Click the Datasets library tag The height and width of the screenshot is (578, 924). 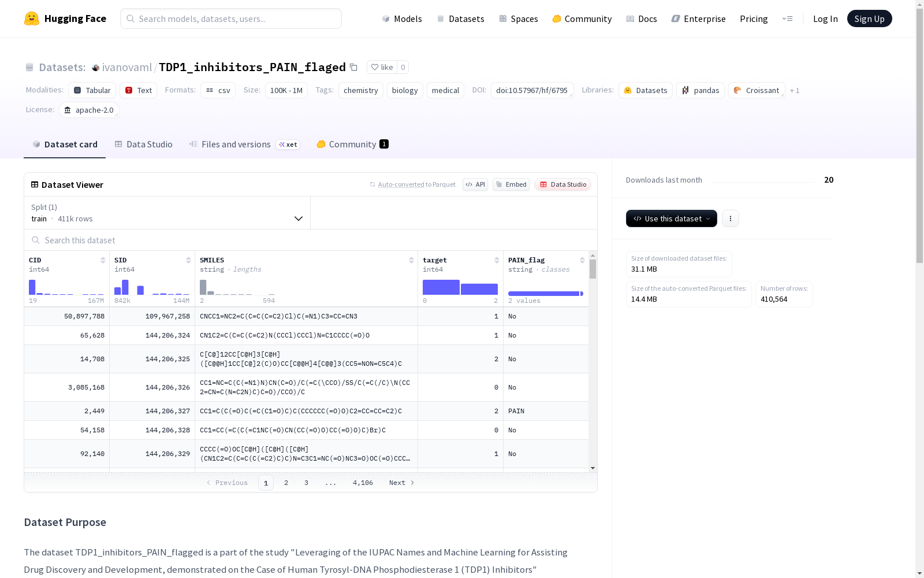click(x=646, y=90)
